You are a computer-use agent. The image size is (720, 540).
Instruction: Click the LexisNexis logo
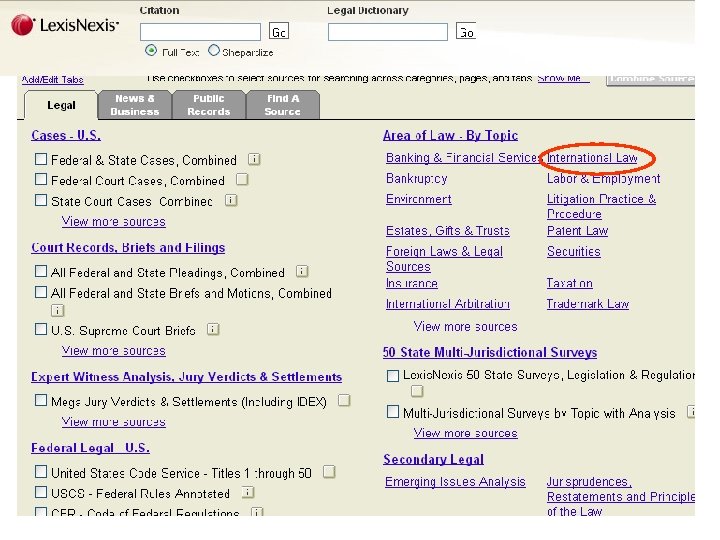[x=65, y=25]
